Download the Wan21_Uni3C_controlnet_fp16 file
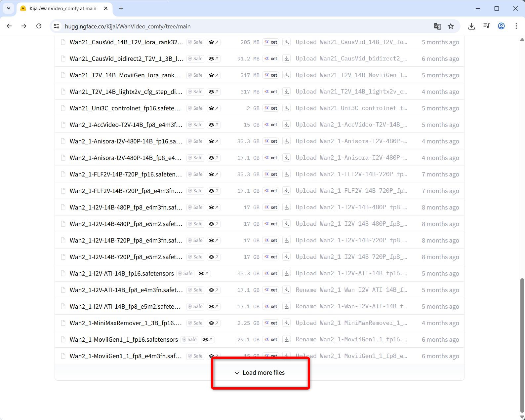 [x=287, y=108]
